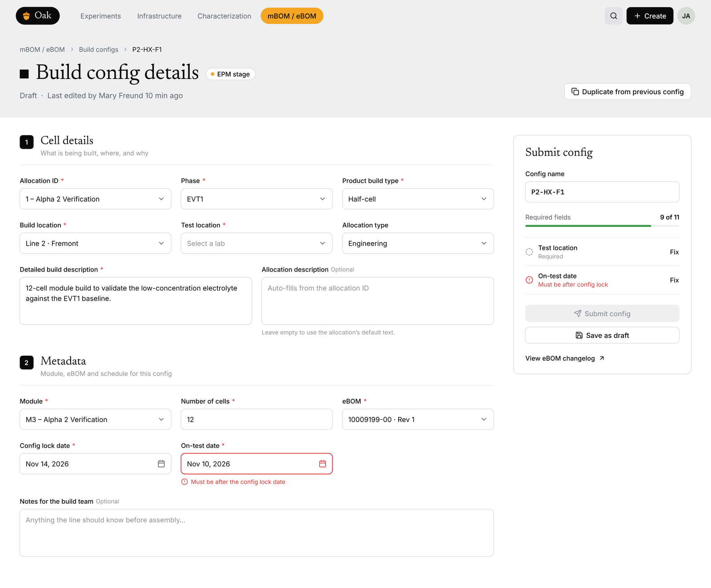Image resolution: width=711 pixels, height=588 pixels.
Task: Click the red alert icon beside On-test date in Submit panel
Action: (529, 280)
